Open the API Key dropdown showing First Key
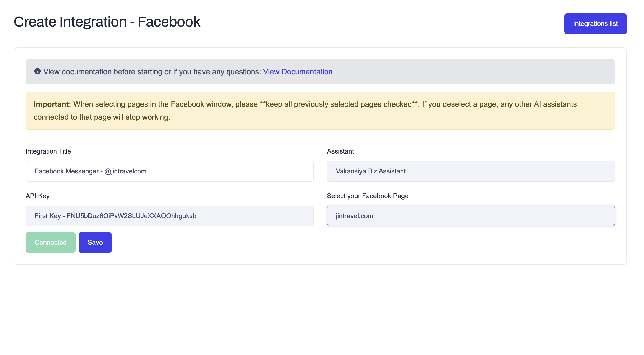 coord(169,216)
